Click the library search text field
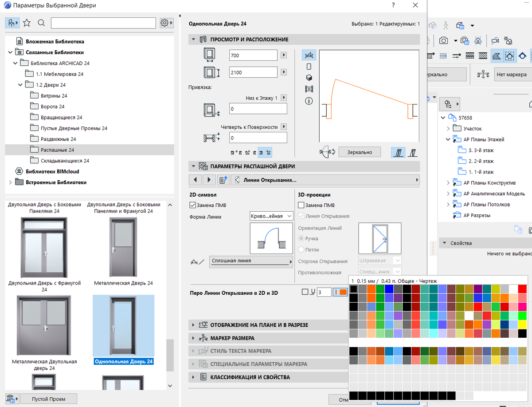This screenshot has width=532, height=407. [x=103, y=23]
